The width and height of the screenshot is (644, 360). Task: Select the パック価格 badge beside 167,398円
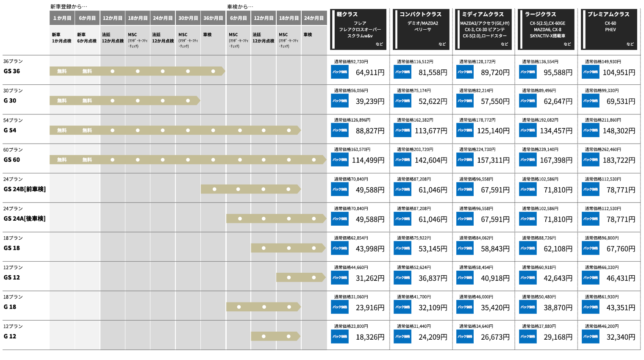pos(528,160)
